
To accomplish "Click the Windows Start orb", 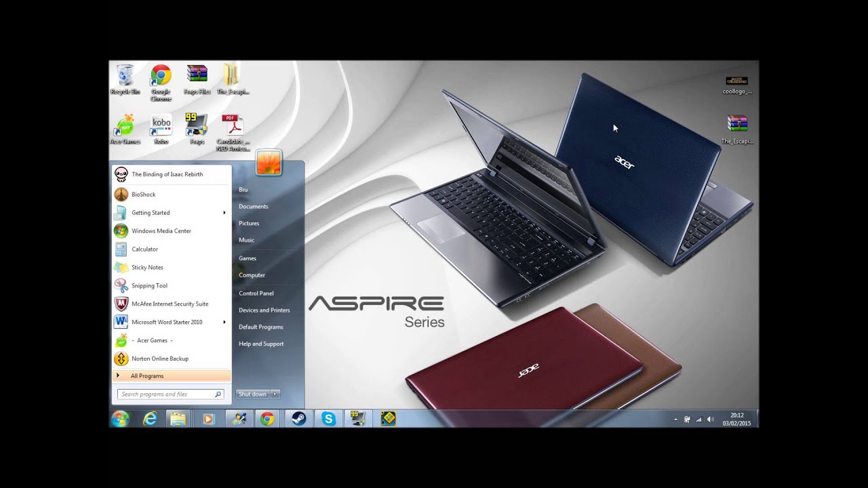I will tap(120, 419).
